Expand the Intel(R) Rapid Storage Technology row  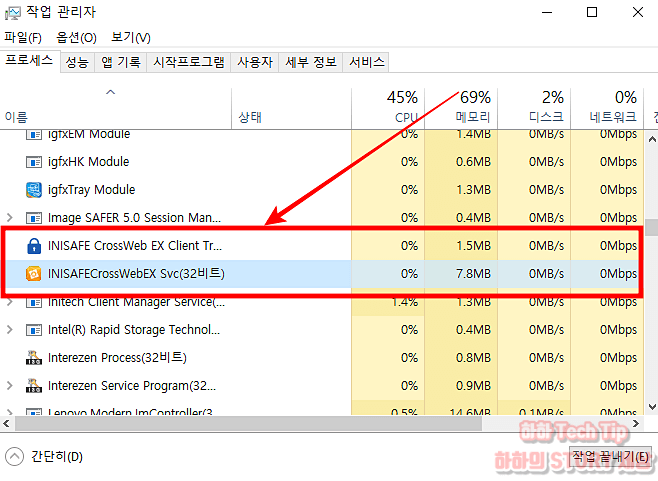(10, 330)
